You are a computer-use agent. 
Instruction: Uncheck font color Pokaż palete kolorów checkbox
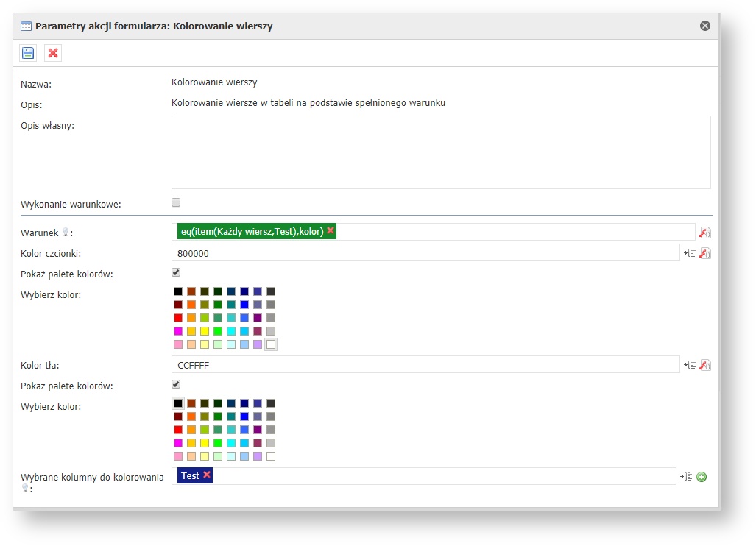176,272
